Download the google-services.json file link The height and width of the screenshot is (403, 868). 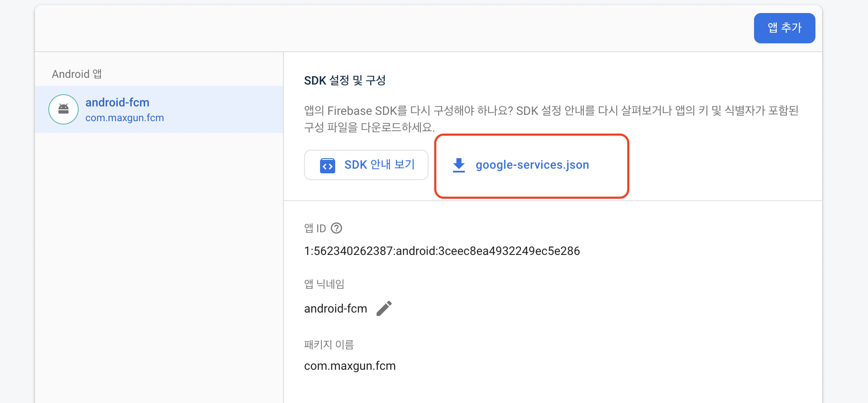(532, 165)
